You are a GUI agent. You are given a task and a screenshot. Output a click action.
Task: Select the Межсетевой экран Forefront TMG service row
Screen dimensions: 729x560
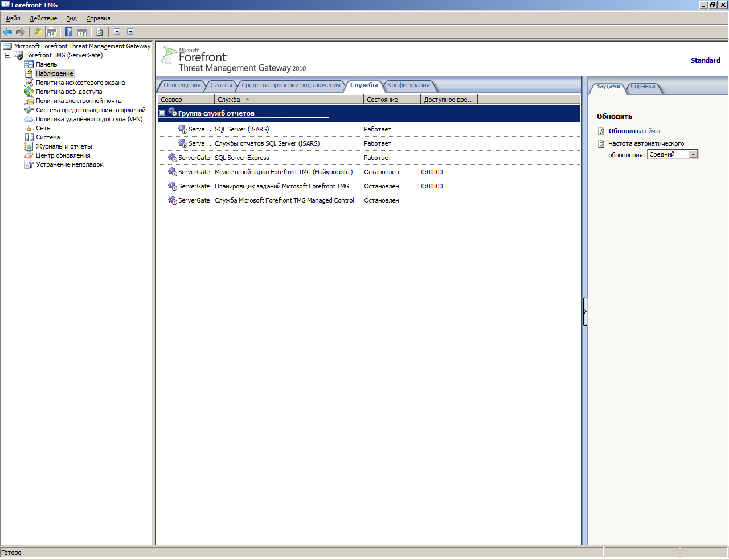point(283,172)
